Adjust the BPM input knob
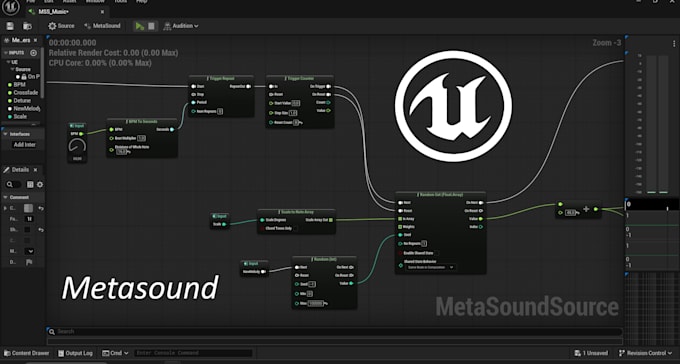 77,146
